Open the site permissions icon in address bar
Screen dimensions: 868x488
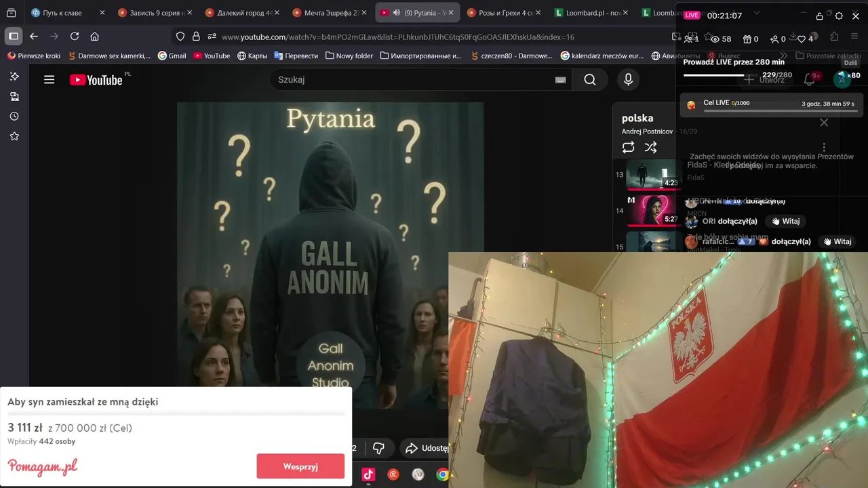[x=212, y=37]
